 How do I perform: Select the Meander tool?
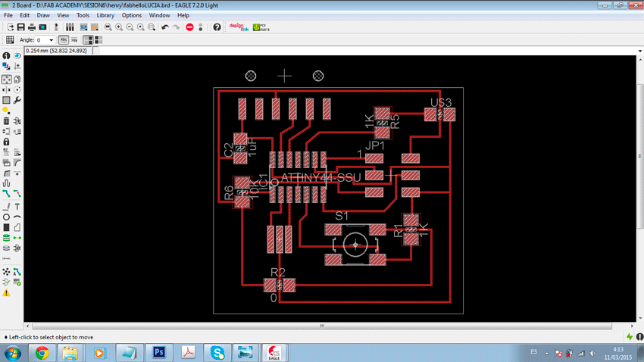[x=6, y=183]
